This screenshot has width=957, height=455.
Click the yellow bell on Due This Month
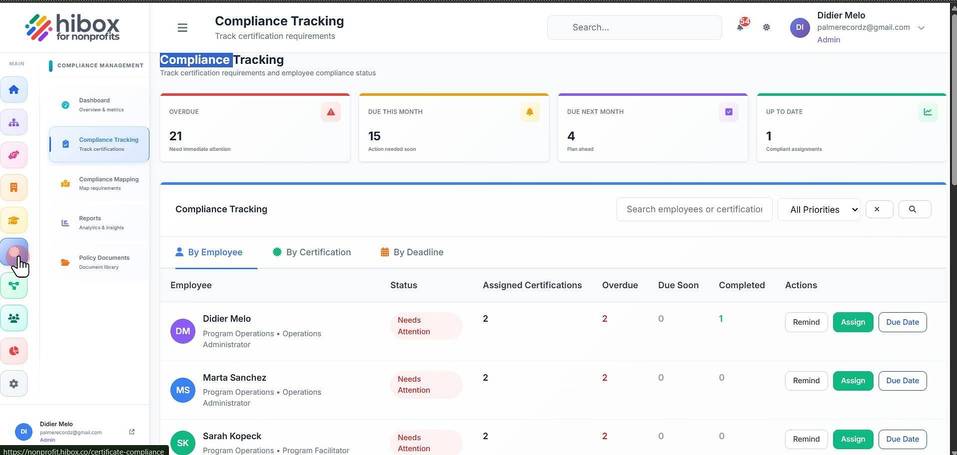point(530,112)
